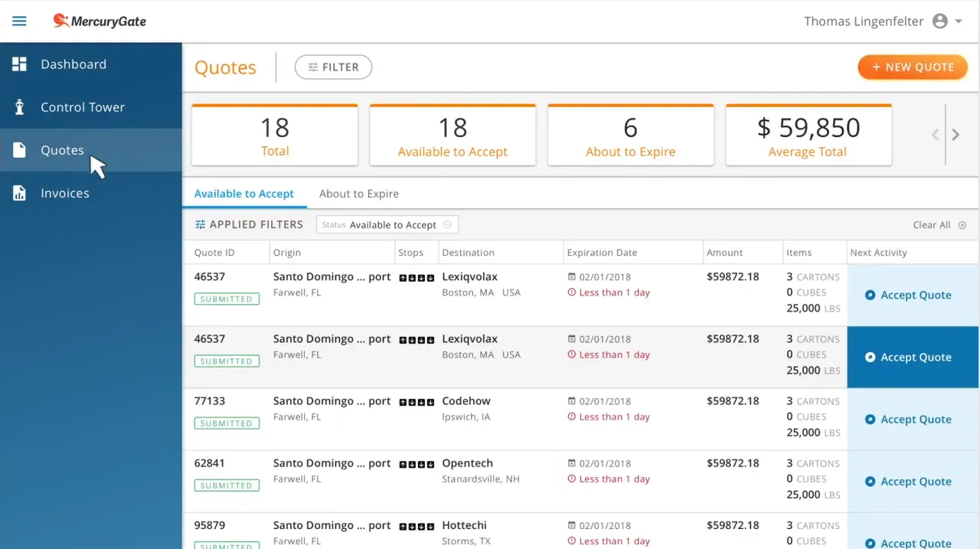Click Clear All filters
This screenshot has width=980, height=549.
coord(939,225)
